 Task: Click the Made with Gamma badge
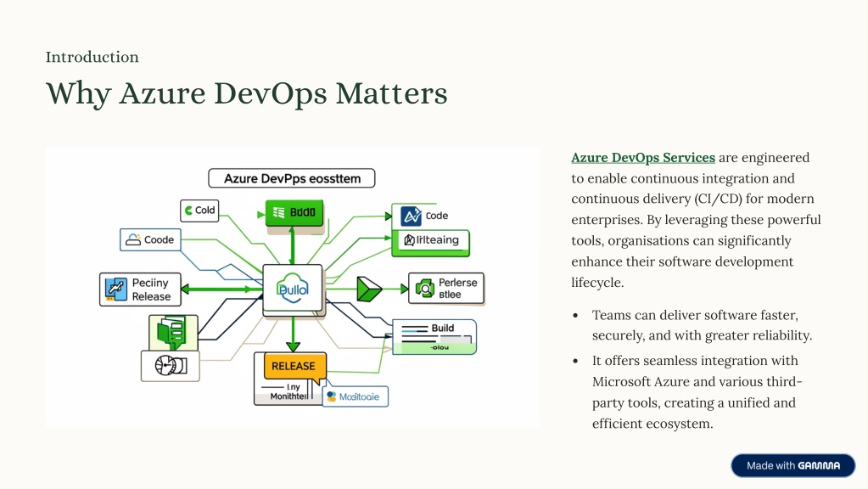[x=792, y=465]
